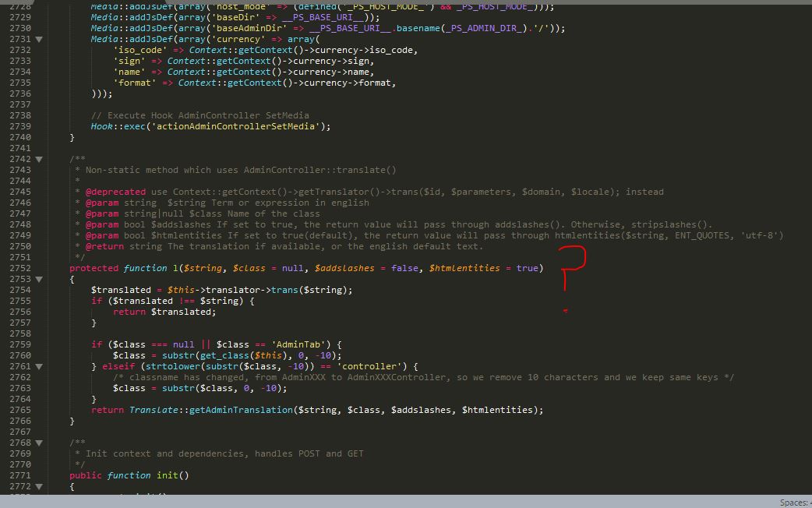
Task: Click the 'elseif' keyword on line 2761
Action: [x=118, y=367]
